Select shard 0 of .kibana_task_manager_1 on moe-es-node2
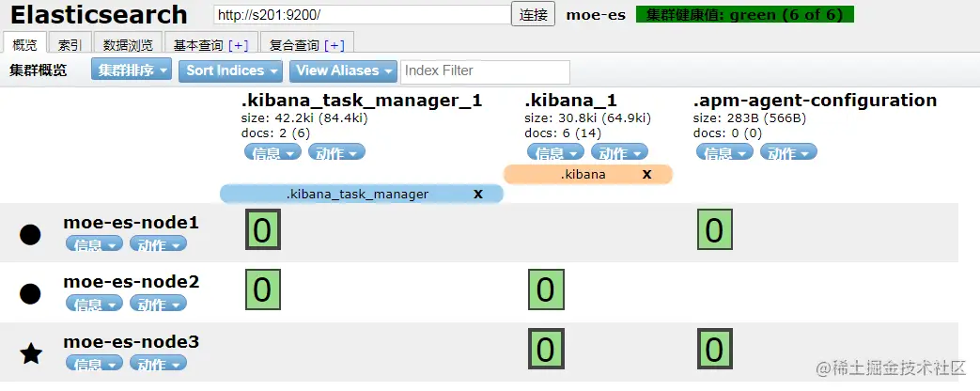The width and height of the screenshot is (980, 391). click(x=262, y=289)
